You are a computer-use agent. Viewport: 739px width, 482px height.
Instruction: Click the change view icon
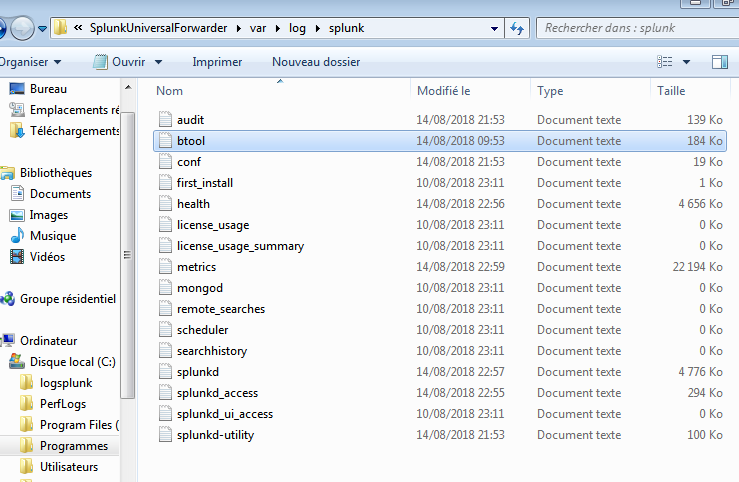point(665,62)
